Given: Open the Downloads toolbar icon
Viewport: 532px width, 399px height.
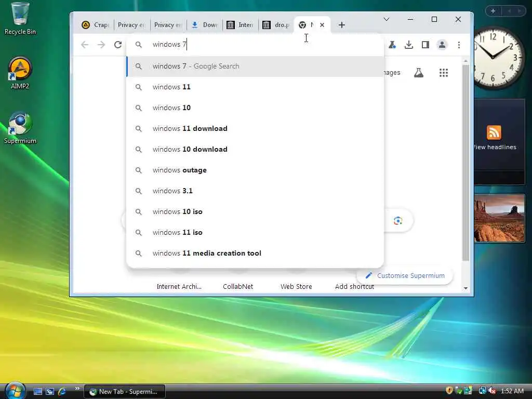Looking at the screenshot, I should [x=409, y=45].
